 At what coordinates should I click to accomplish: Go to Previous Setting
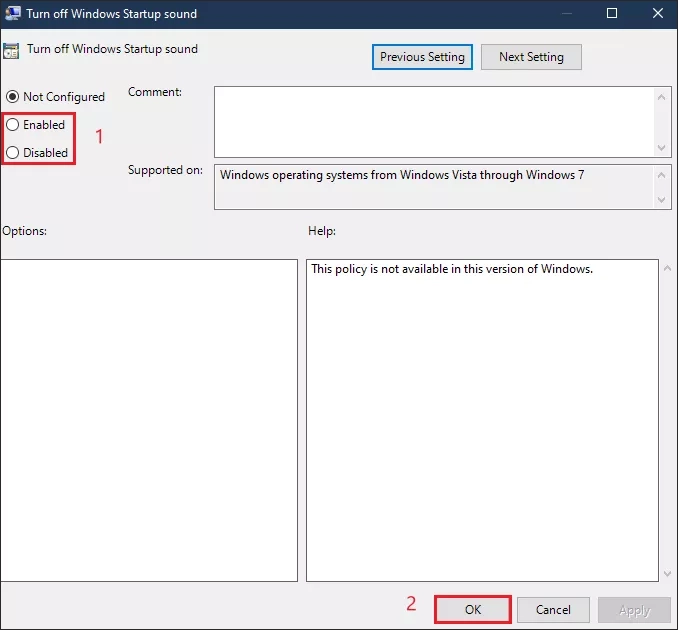(x=422, y=57)
